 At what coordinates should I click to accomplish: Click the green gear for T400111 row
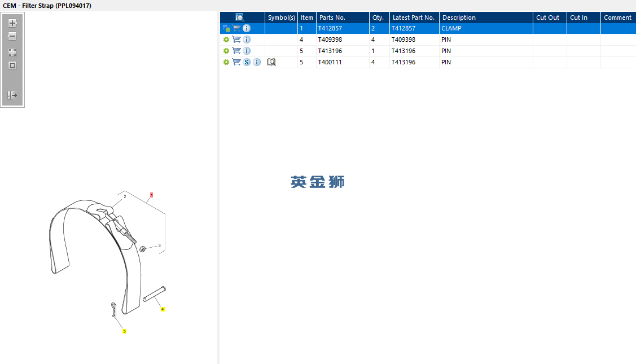pos(226,63)
